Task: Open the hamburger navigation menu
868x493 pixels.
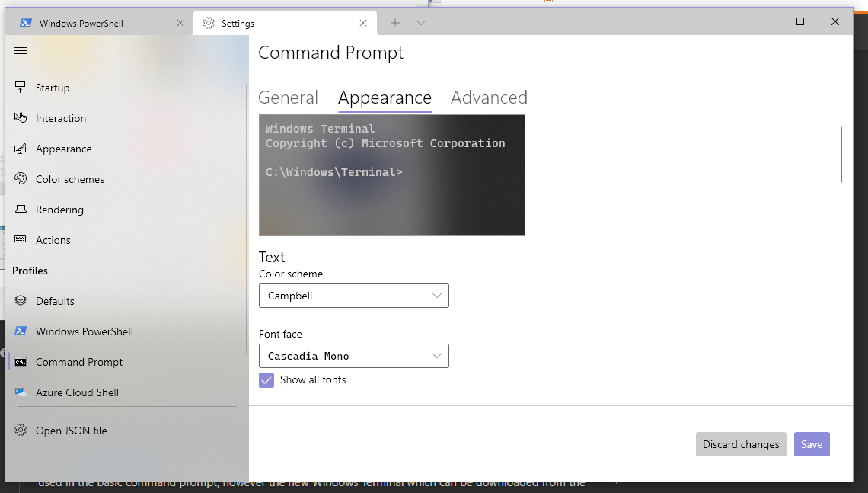Action: pyautogui.click(x=21, y=51)
